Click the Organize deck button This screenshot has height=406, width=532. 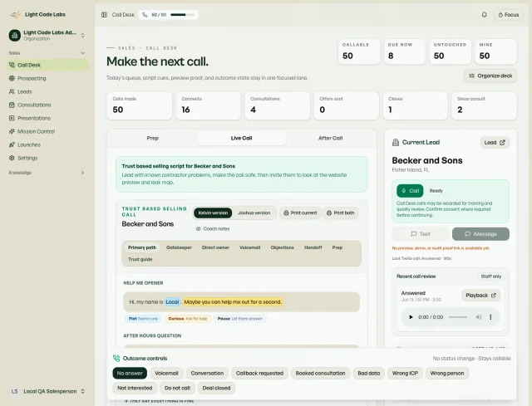click(490, 76)
